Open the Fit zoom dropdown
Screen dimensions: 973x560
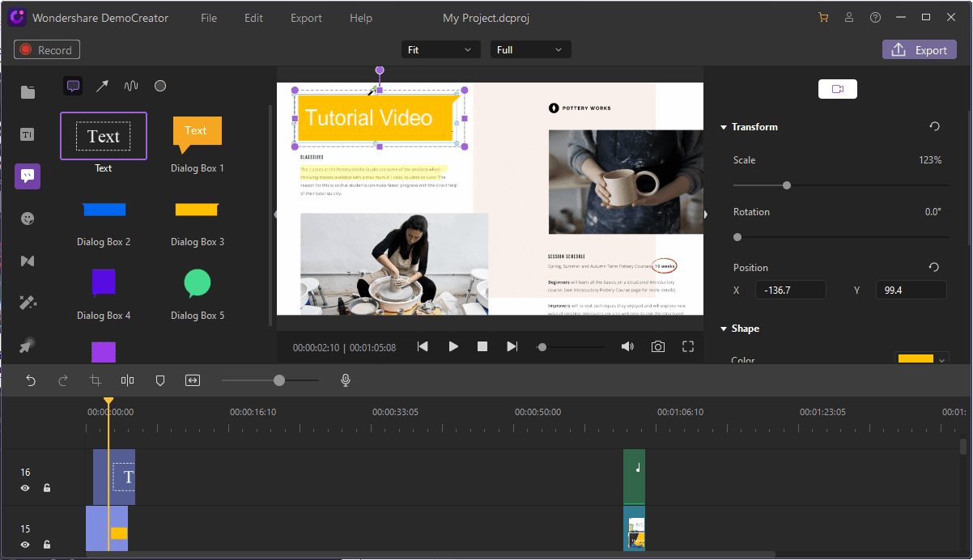[x=441, y=50]
